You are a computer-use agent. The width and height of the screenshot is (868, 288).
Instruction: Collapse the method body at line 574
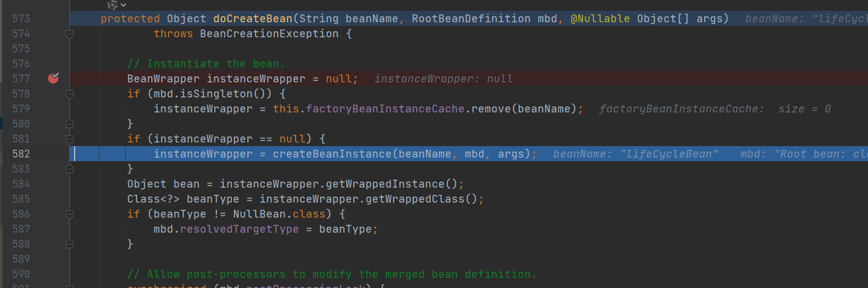(x=69, y=34)
